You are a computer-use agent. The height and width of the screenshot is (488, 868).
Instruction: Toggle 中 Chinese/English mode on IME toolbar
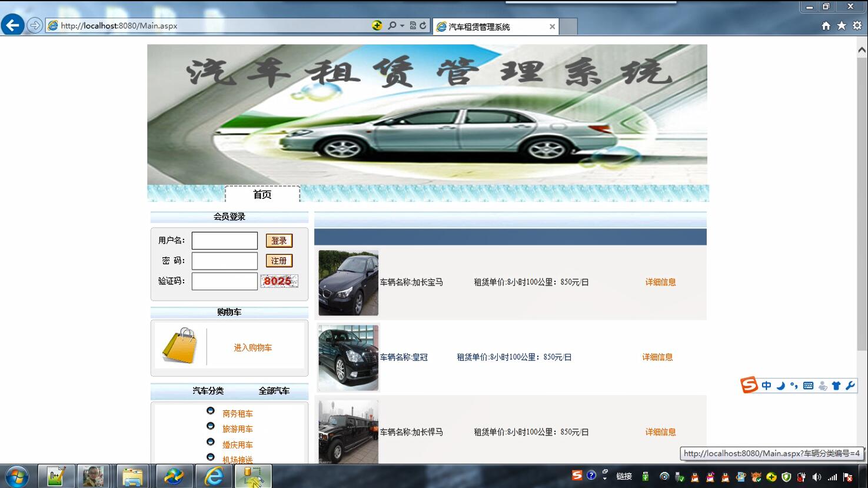tap(766, 386)
